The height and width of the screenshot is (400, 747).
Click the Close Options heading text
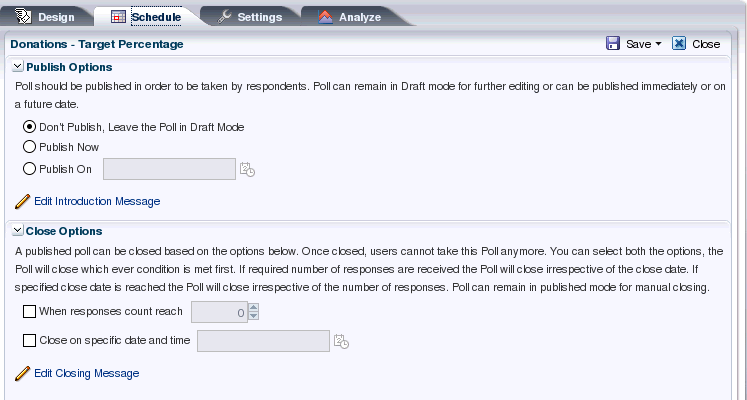click(x=64, y=231)
